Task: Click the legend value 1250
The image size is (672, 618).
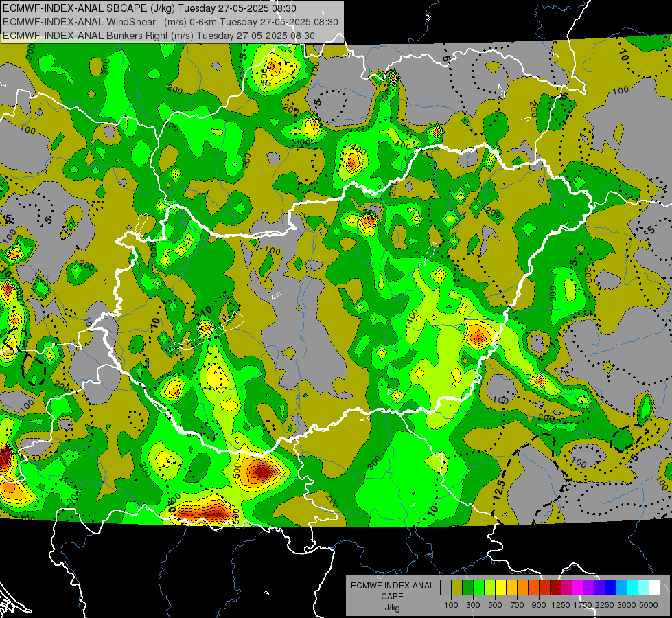Action: pos(561,605)
